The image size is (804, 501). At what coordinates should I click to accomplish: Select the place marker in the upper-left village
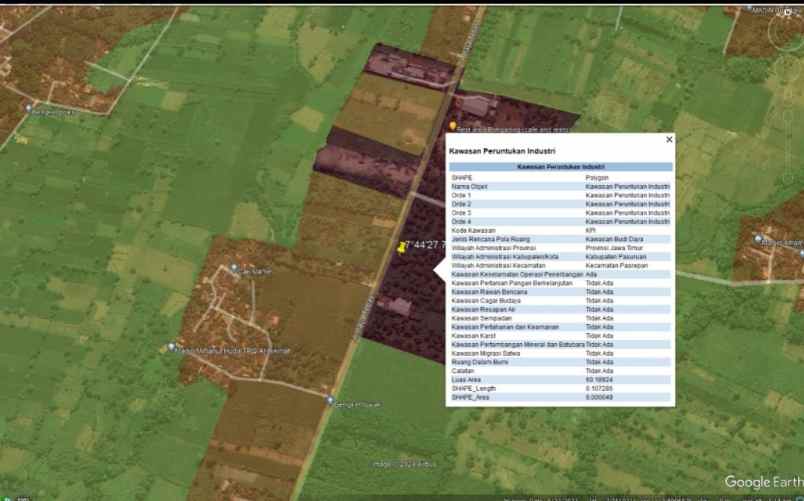click(x=29, y=108)
